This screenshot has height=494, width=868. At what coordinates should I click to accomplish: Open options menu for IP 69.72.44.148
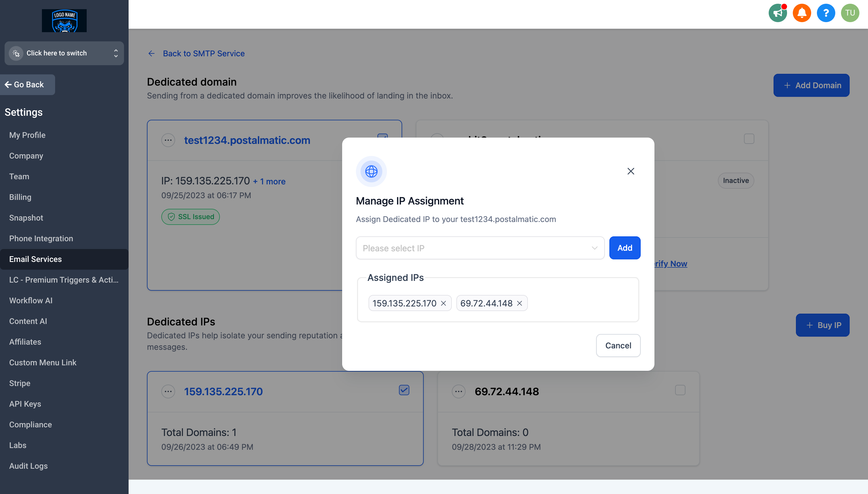click(x=458, y=391)
